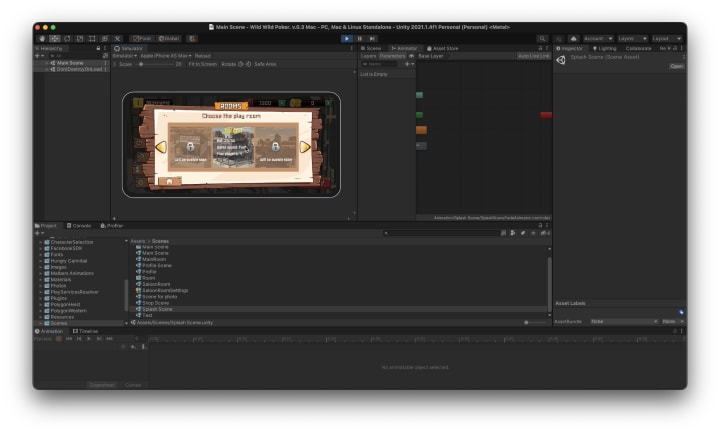Expand the PolygonWestern folder
The width and height of the screenshot is (720, 433).
[x=40, y=311]
